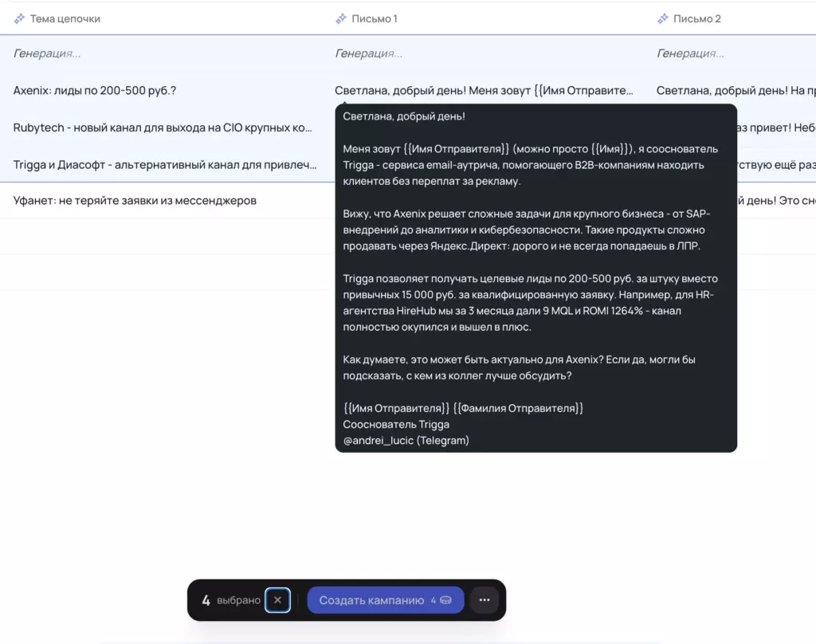Click the AI sparkle icon beside Письмо 1
Screen dimensions: 816x644
click(341, 19)
